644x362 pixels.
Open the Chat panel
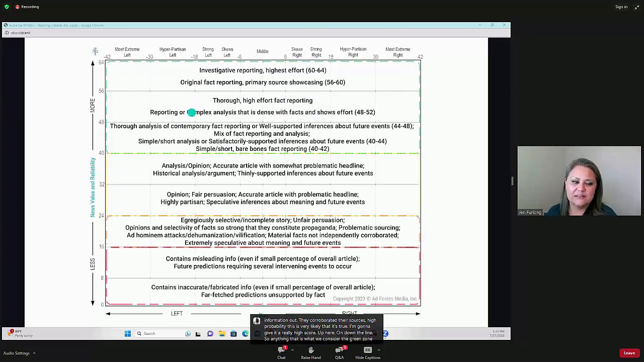point(281,352)
